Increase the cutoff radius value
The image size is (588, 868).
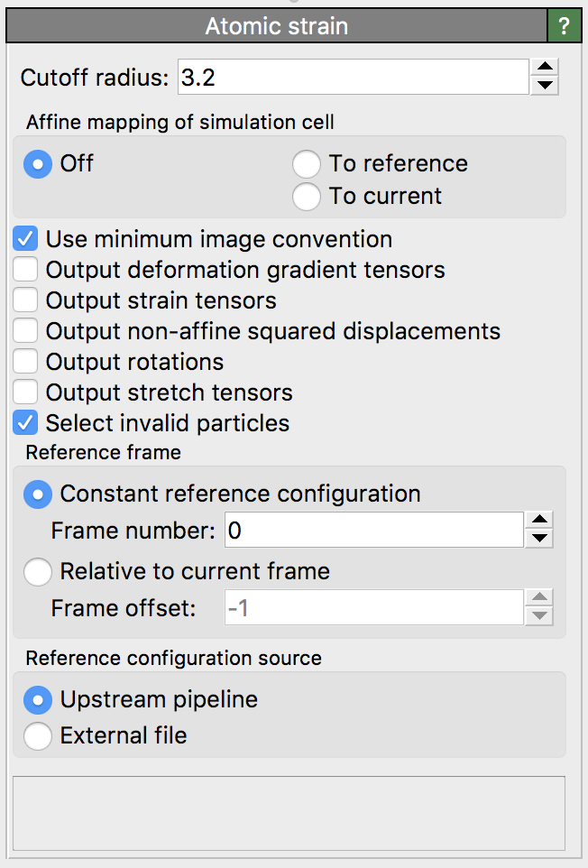[x=544, y=68]
